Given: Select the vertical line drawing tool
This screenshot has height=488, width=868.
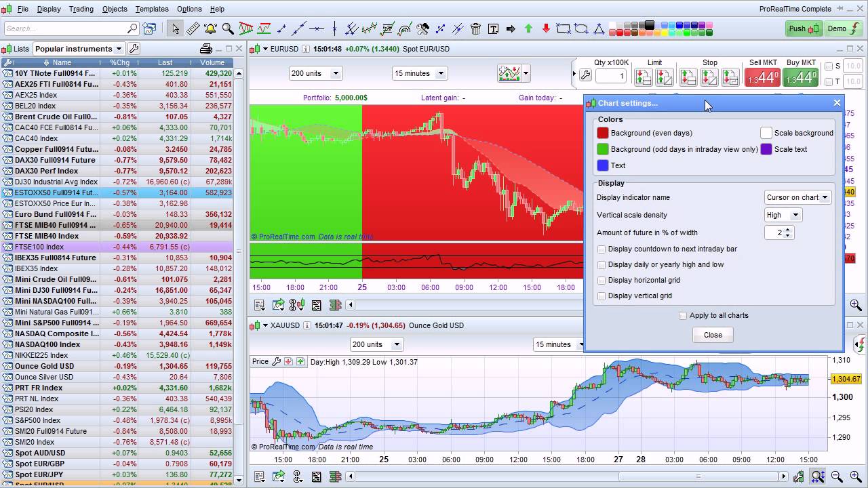Looking at the screenshot, I should (x=334, y=28).
